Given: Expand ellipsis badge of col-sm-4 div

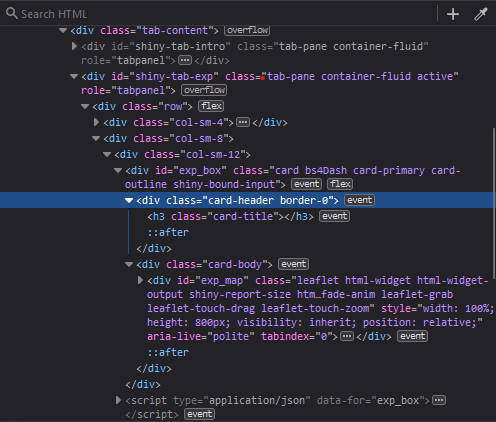Looking at the screenshot, I should (243, 122).
